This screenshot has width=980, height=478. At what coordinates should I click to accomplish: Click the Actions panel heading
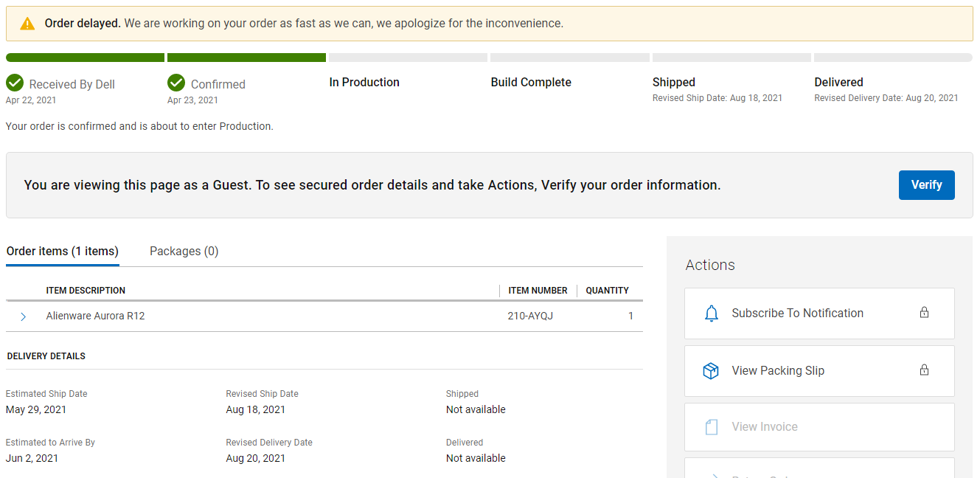point(709,266)
